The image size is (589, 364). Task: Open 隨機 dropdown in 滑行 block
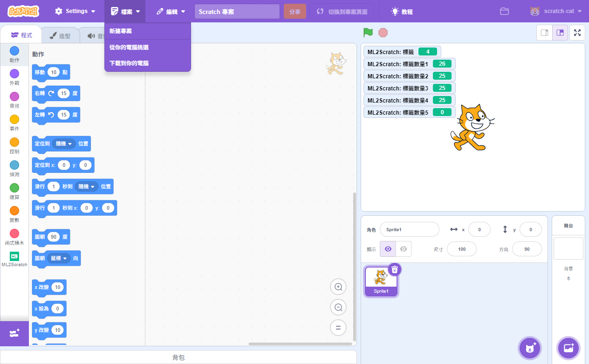(x=86, y=187)
